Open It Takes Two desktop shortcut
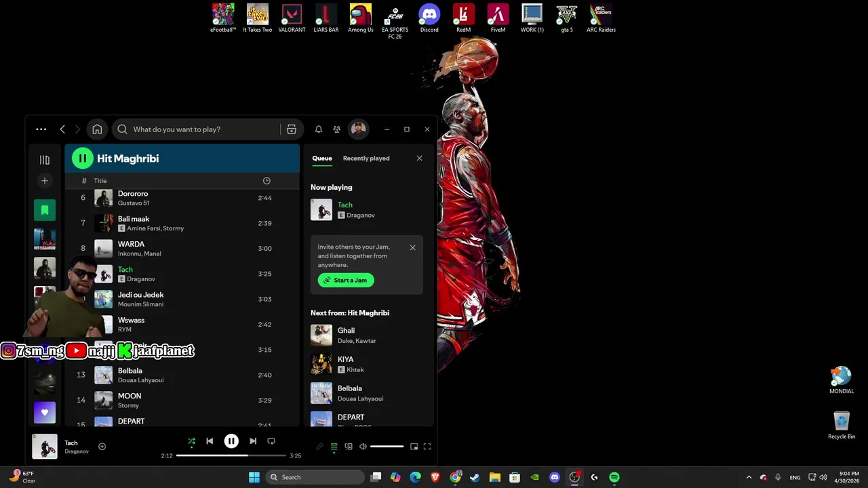 click(258, 18)
